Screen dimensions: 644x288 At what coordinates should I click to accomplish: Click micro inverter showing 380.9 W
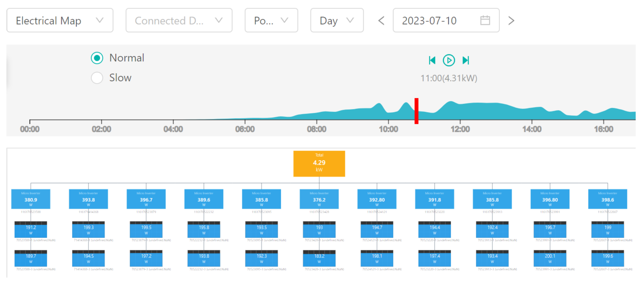point(31,199)
